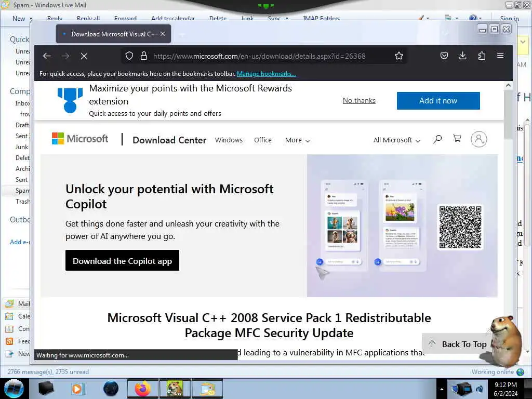The image size is (532, 399).
Task: Select Spam folder in Windows Live Mail
Action: (x=22, y=191)
